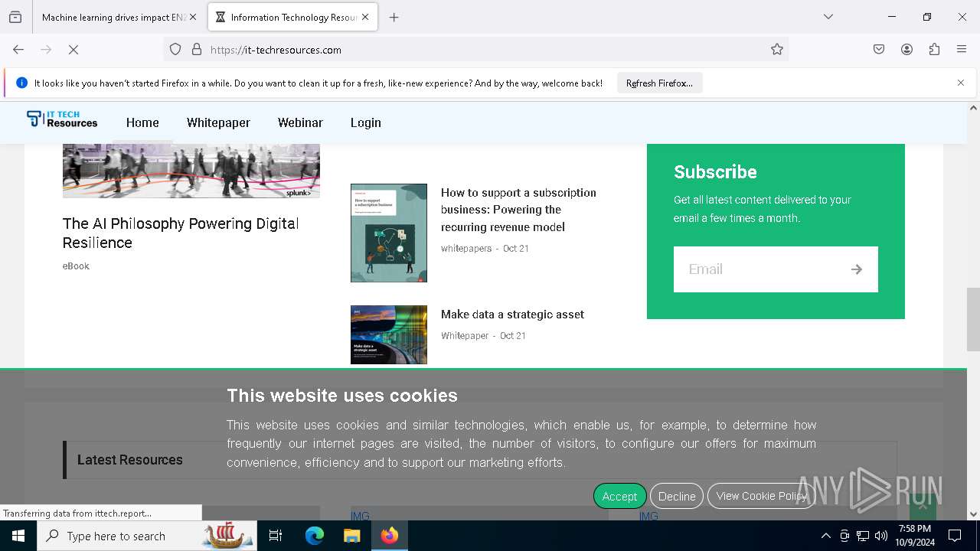The height and width of the screenshot is (551, 980).
Task: Open subscription business whitepaper thumbnail
Action: pyautogui.click(x=389, y=233)
